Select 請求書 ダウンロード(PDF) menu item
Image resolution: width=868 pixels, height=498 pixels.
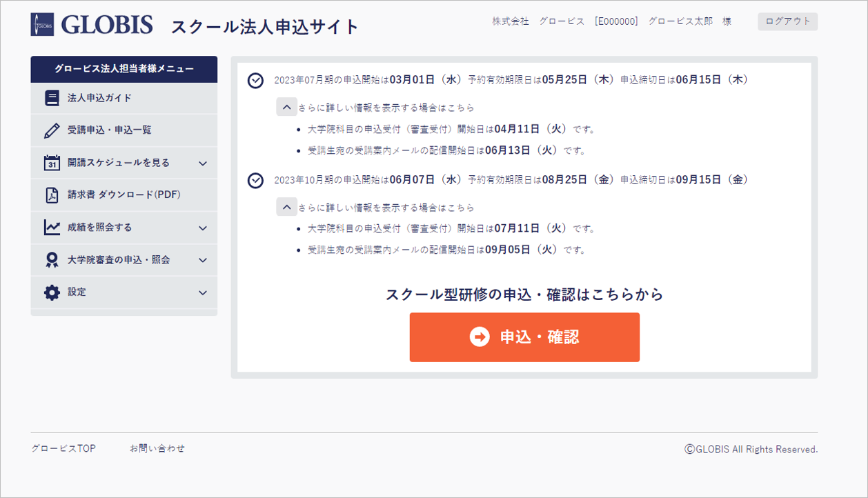point(124,195)
